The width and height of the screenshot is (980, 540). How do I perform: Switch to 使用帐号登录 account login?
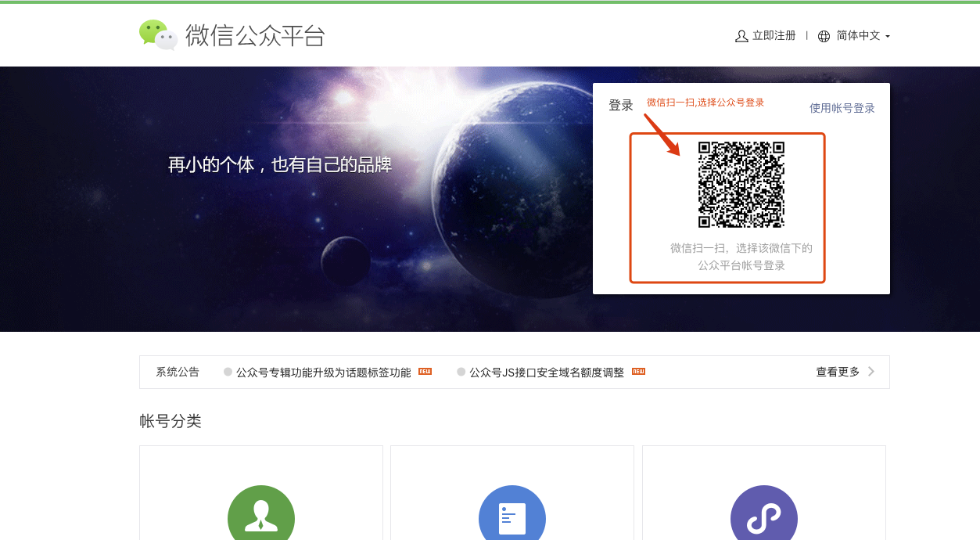[842, 108]
